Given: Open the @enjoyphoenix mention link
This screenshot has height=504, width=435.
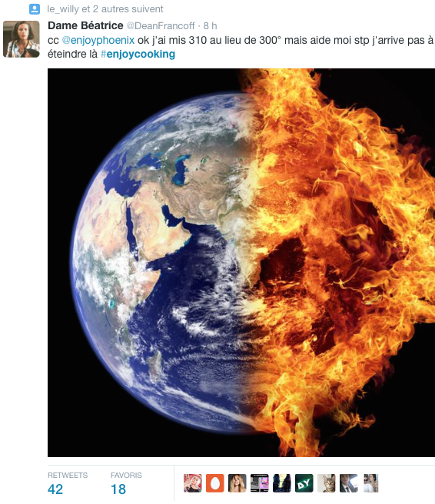Looking at the screenshot, I should point(98,40).
